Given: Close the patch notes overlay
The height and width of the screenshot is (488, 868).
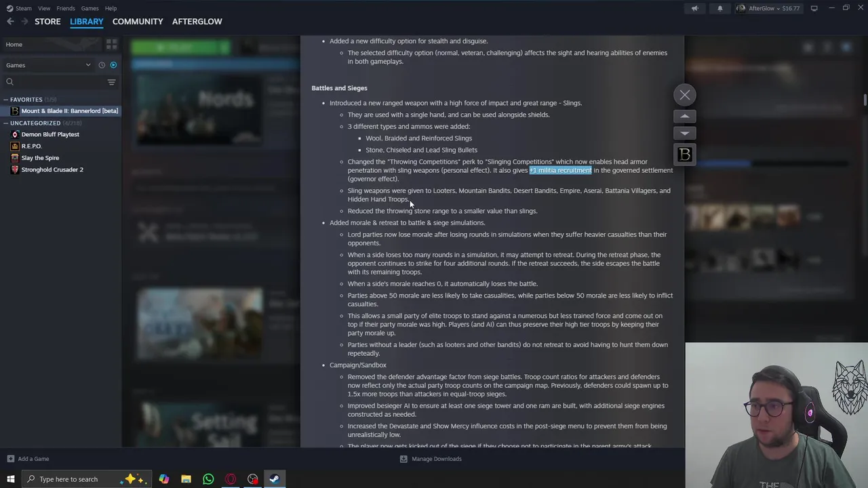Looking at the screenshot, I should (685, 95).
